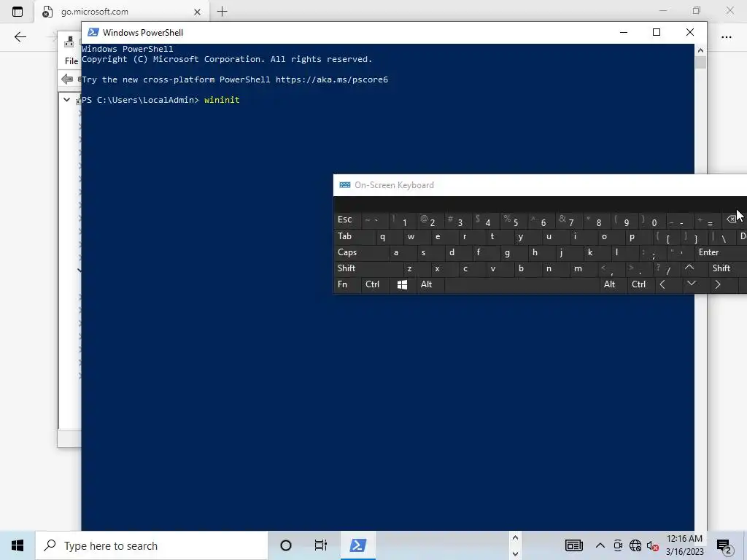
Task: Open Cortana from the taskbar
Action: point(286,545)
